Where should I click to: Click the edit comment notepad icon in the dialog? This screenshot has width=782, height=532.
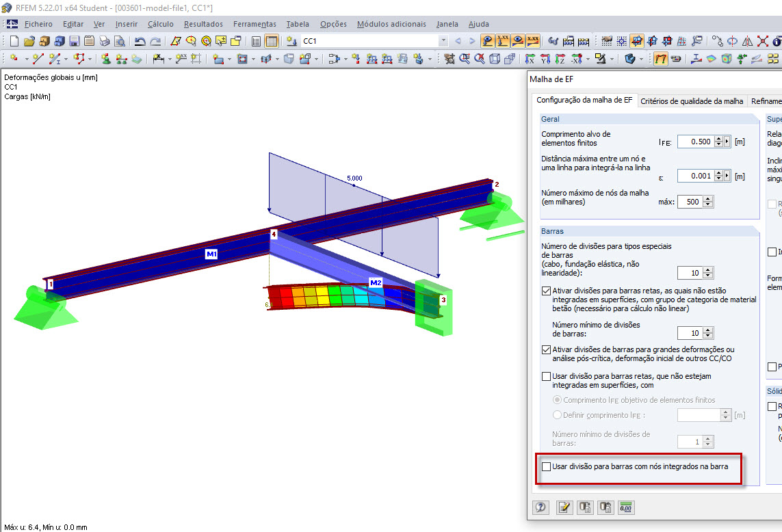tap(564, 507)
